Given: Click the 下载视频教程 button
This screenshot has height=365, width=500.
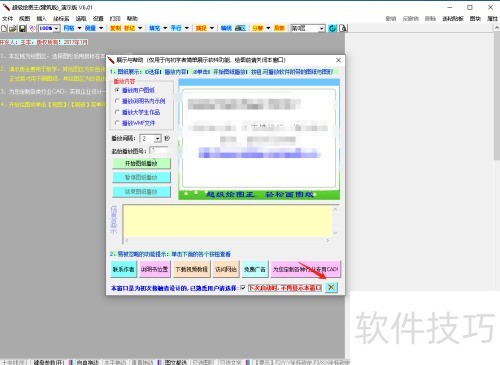Looking at the screenshot, I should pos(192,269).
